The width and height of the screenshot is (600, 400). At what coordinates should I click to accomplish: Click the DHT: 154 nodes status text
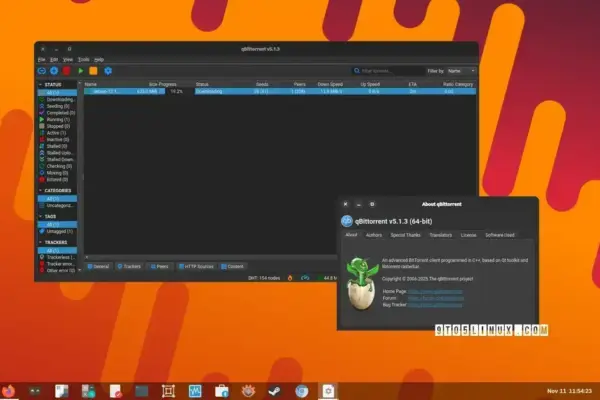click(x=264, y=278)
